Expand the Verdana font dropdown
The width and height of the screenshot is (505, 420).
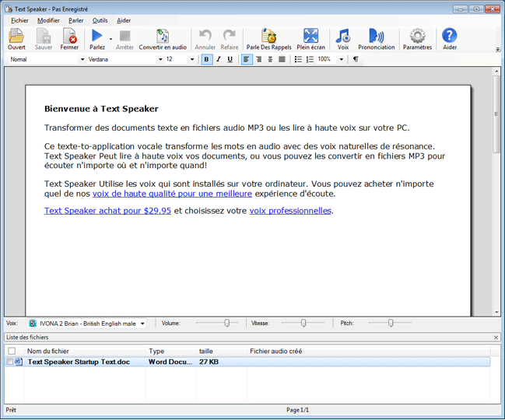[x=160, y=59]
